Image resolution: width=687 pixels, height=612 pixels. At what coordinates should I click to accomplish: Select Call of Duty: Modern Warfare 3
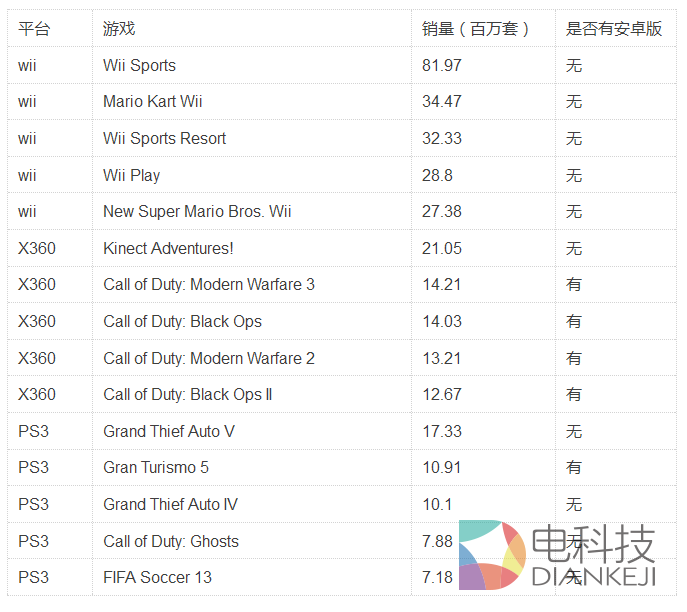209,285
